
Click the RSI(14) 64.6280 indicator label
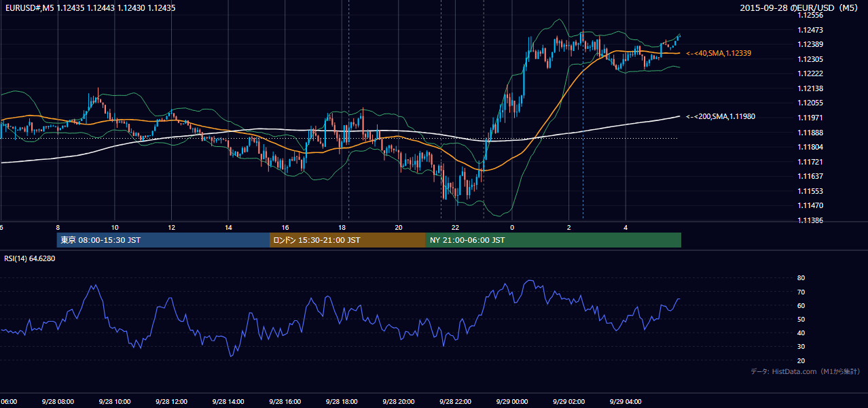(30, 258)
